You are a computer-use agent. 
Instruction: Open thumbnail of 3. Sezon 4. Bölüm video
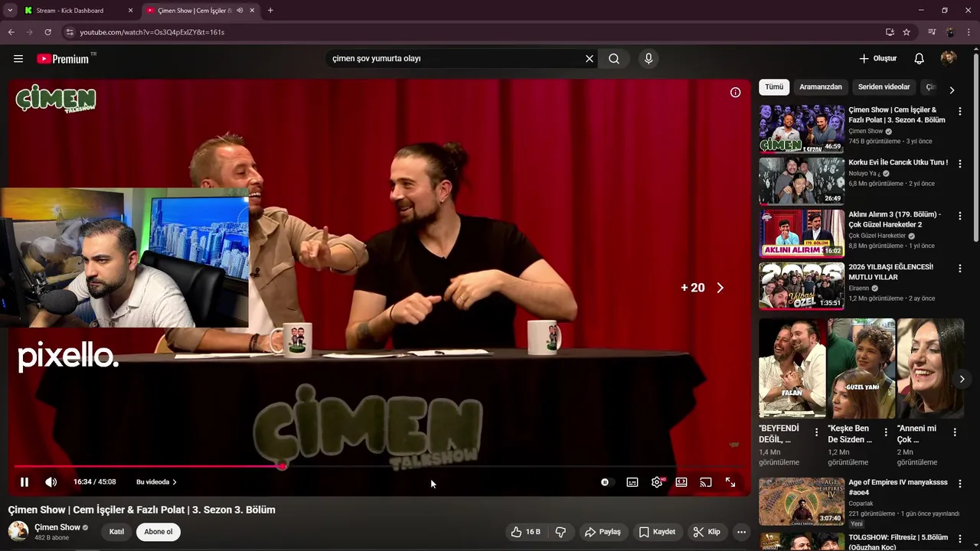(x=802, y=129)
